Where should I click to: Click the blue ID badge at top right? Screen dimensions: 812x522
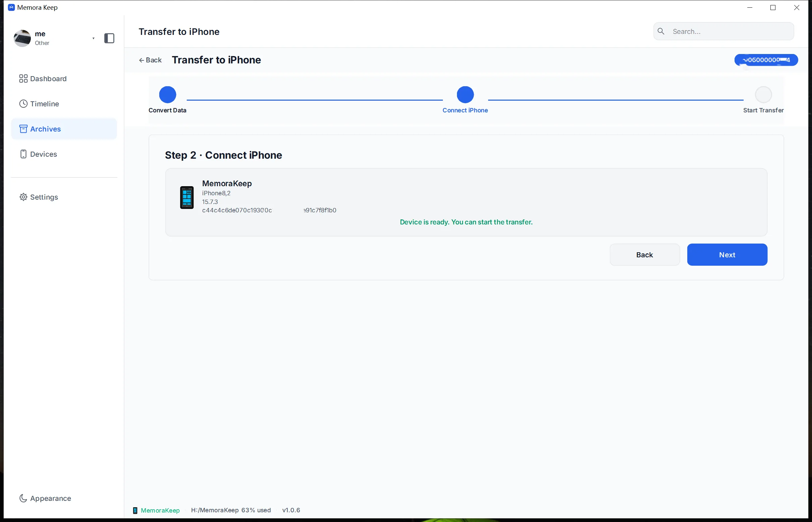[x=766, y=60]
